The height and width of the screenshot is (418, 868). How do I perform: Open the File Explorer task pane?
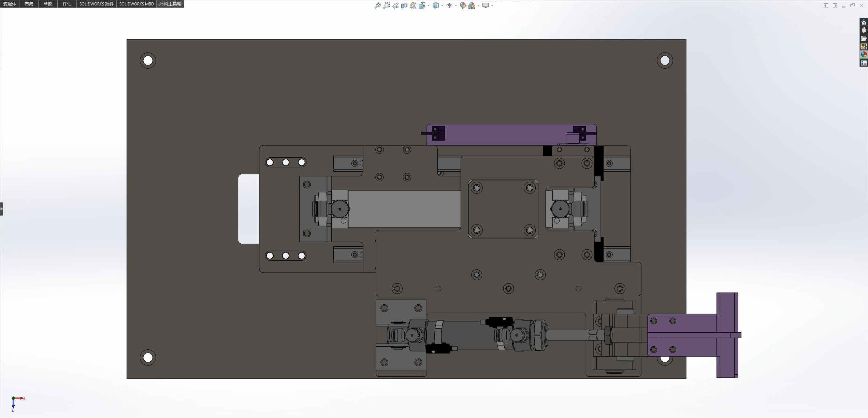coord(864,39)
